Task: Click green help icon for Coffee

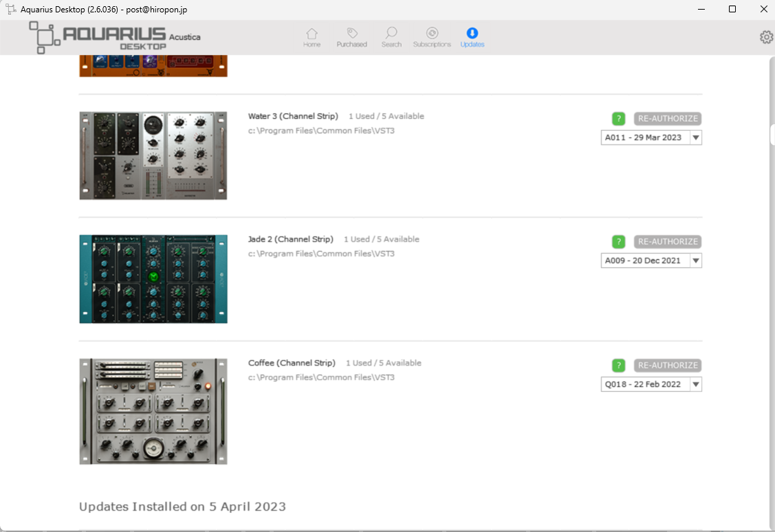Action: click(x=618, y=366)
